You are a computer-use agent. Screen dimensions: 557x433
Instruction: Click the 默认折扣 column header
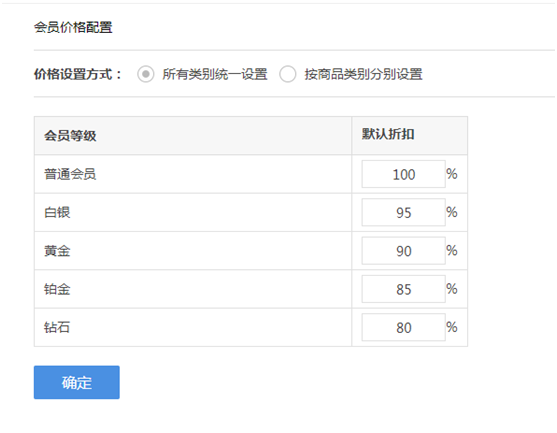point(388,134)
